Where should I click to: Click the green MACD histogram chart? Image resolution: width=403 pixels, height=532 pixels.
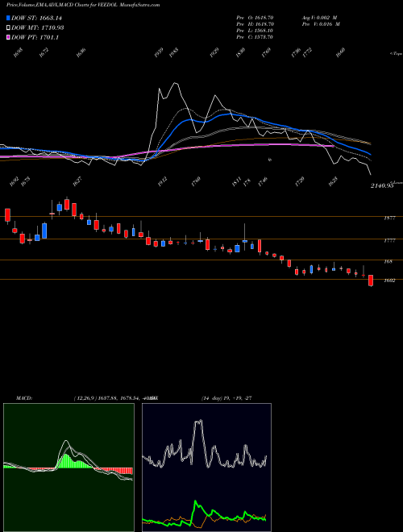coord(69,468)
